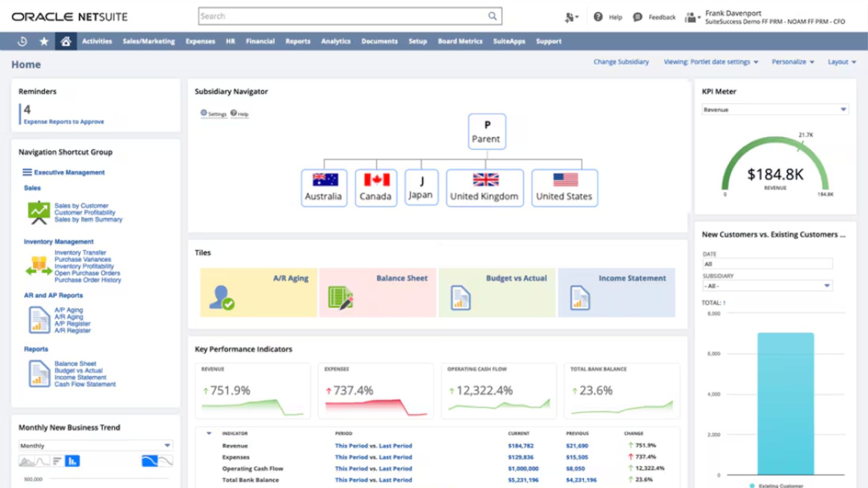The height and width of the screenshot is (488, 868).
Task: Switch trend chart to line view
Action: pyautogui.click(x=42, y=461)
